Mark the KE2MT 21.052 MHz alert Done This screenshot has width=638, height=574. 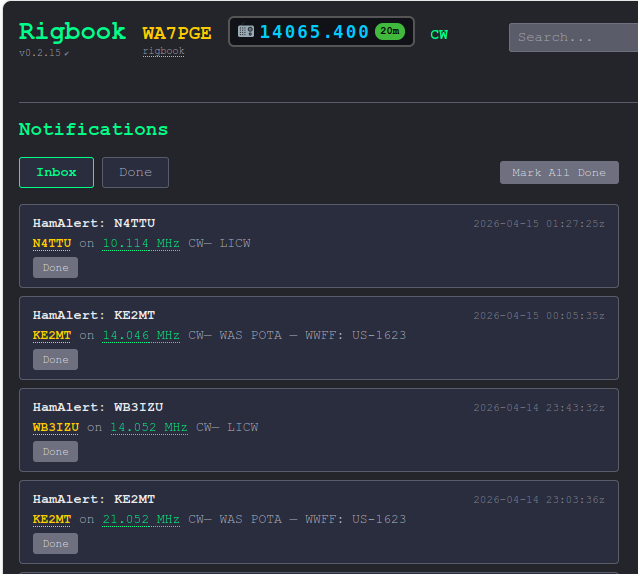point(55,543)
